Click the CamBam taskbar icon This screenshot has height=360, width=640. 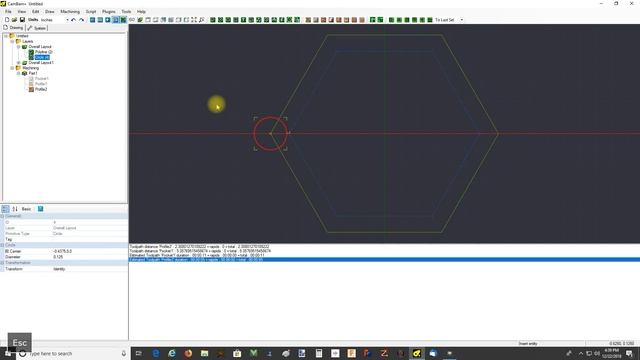(417, 353)
